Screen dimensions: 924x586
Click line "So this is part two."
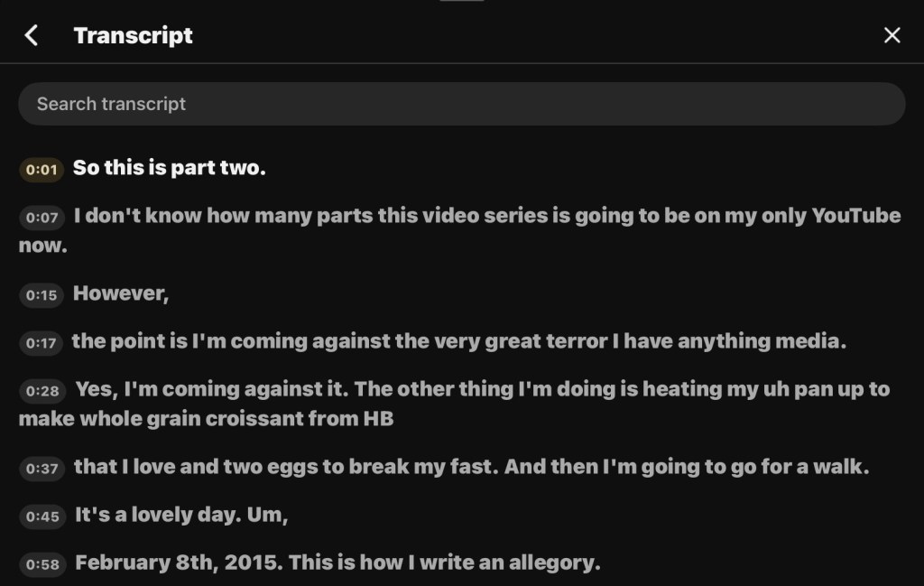click(170, 168)
